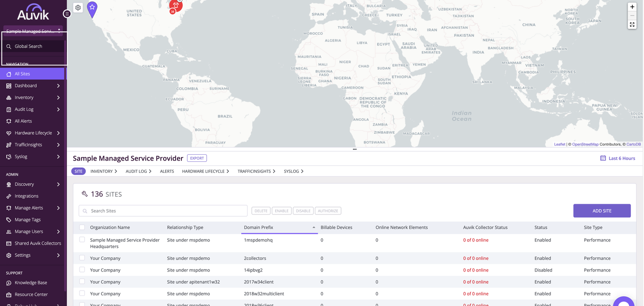Viewport: 644px width, 306px height.
Task: Open map settings gear icon
Action: point(78,8)
